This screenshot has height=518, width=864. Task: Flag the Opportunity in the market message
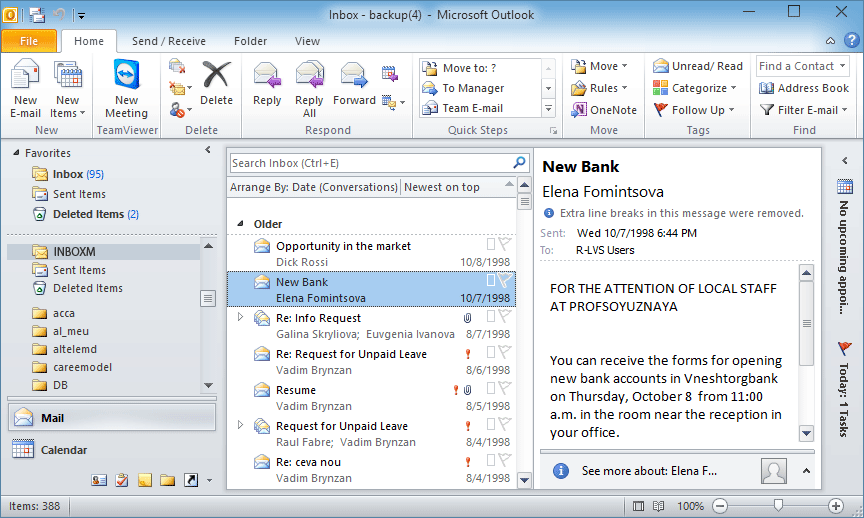pyautogui.click(x=505, y=244)
